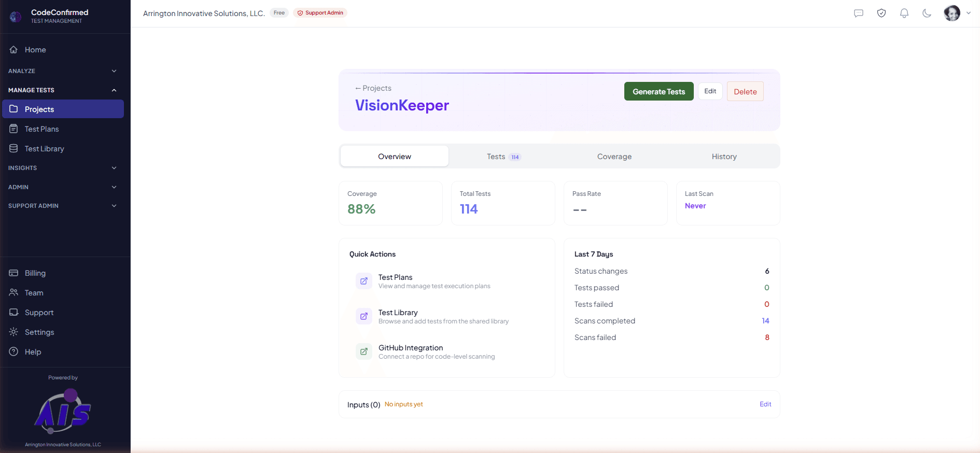980x453 pixels.
Task: Expand the INSIGHTS section
Action: coord(62,168)
